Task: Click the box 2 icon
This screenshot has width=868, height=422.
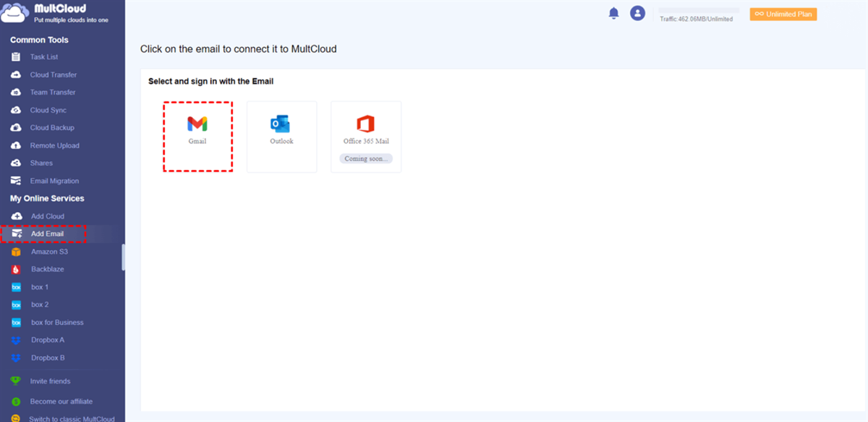Action: pyautogui.click(x=17, y=305)
